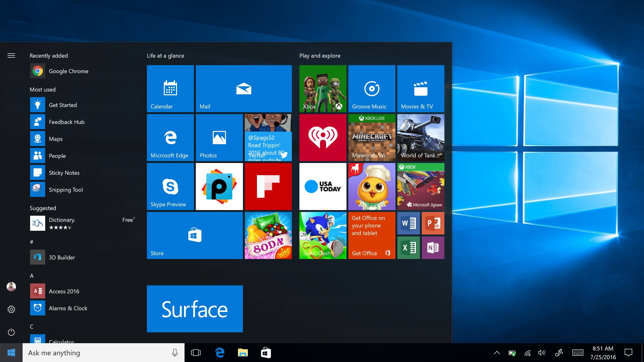
Task: Click the Ask me anything search box
Action: (x=97, y=353)
